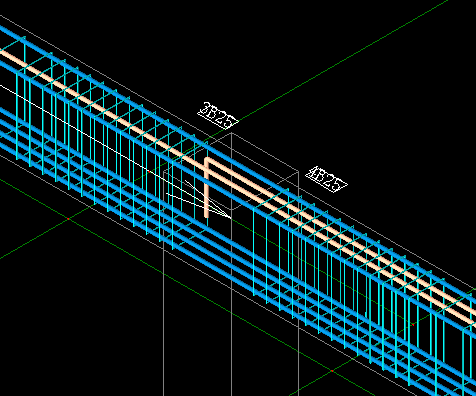Select the column's right vertical edge line
The height and width of the screenshot is (396, 476).
[x=298, y=283]
